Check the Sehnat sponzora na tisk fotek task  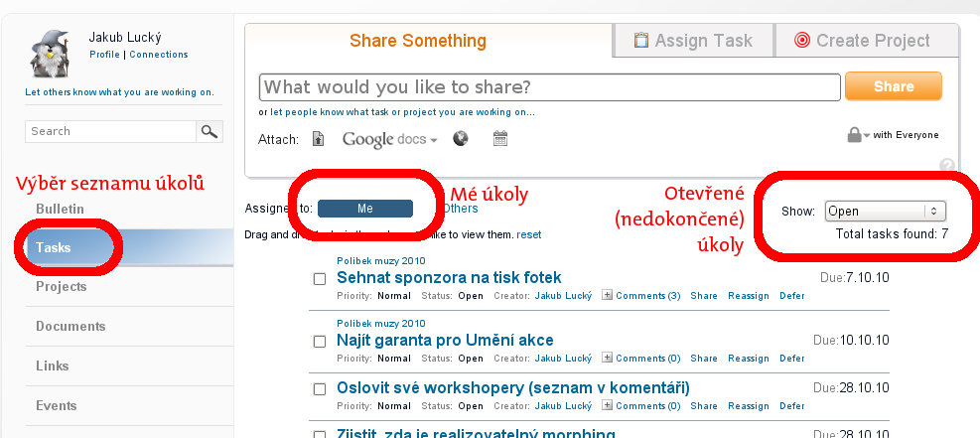point(320,279)
